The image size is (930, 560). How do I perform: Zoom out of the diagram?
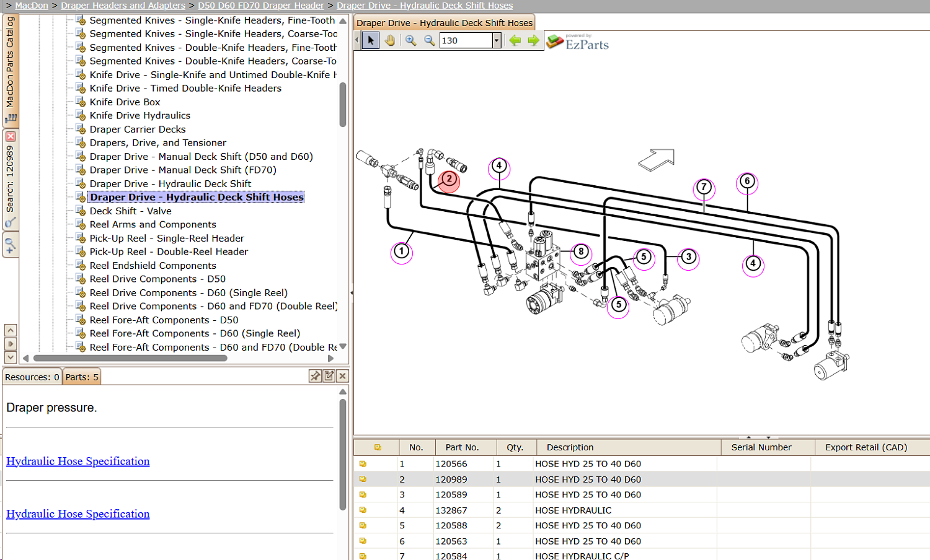tap(429, 41)
